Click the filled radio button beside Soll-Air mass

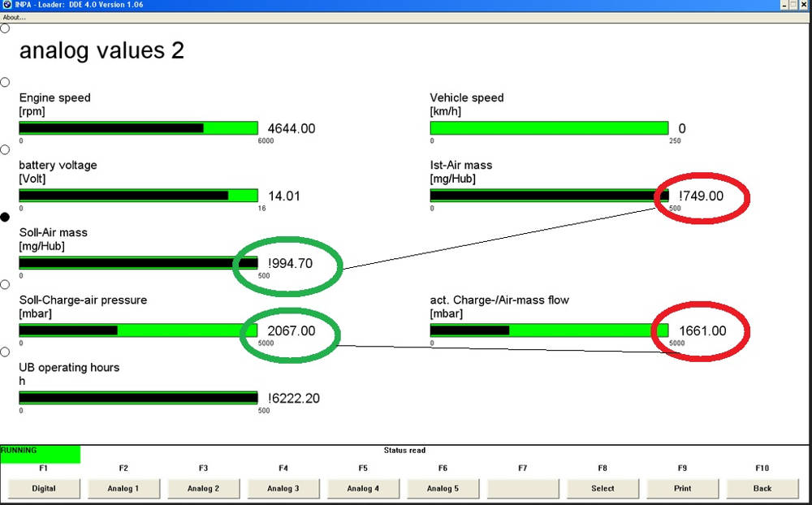coord(5,217)
